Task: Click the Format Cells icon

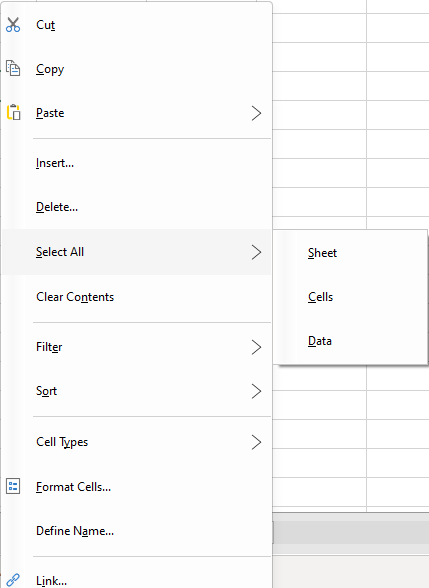Action: 13,486
